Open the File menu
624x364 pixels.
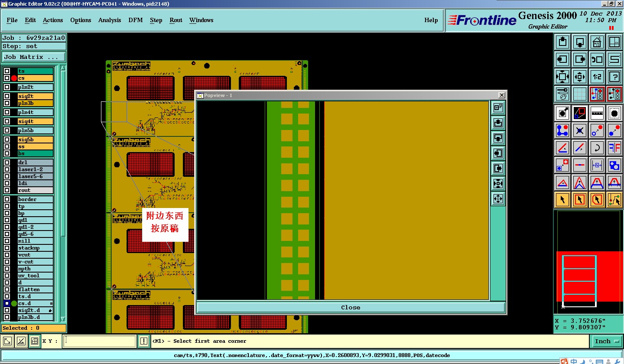coord(12,20)
